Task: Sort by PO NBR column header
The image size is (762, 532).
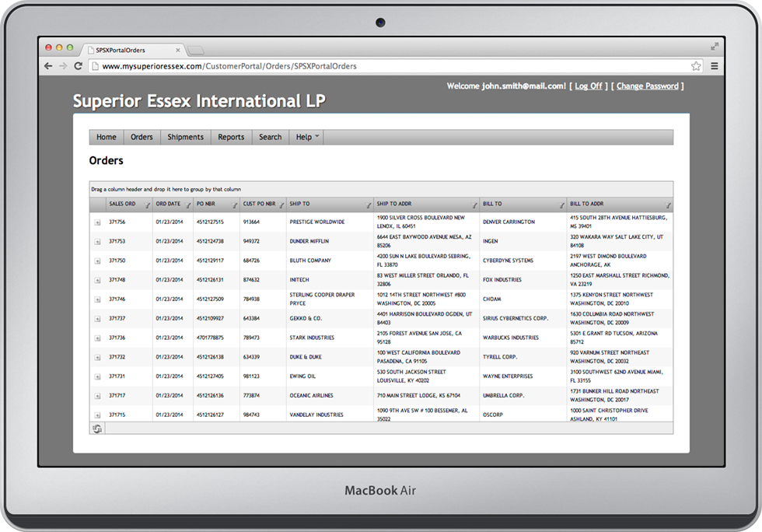Action: 205,204
